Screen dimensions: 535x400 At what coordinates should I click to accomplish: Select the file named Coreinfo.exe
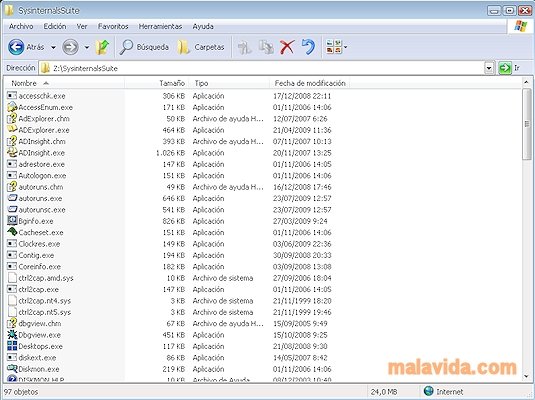click(39, 267)
